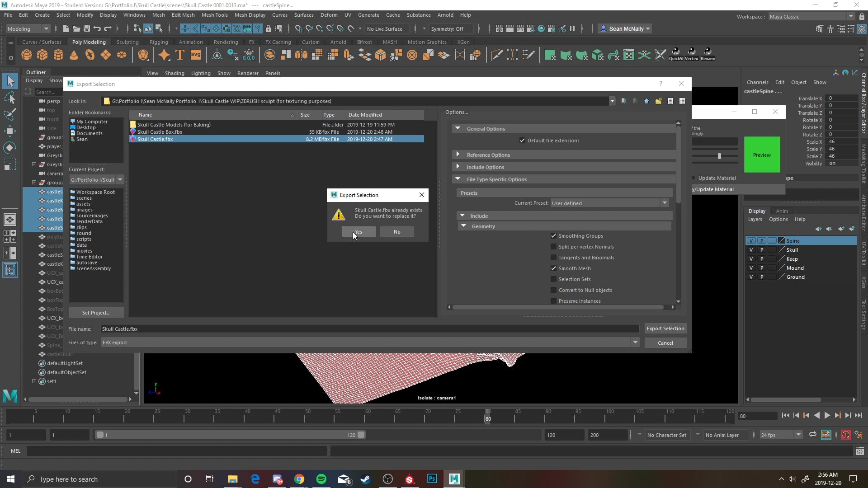This screenshot has width=868, height=488.
Task: Open Spotify from the taskbar
Action: (321, 479)
